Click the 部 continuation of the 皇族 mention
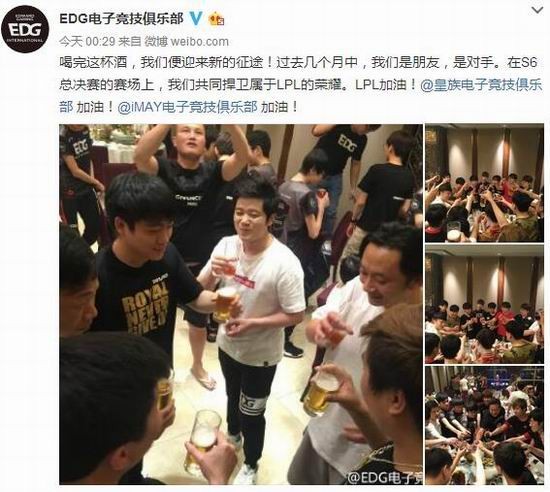 pos(66,107)
